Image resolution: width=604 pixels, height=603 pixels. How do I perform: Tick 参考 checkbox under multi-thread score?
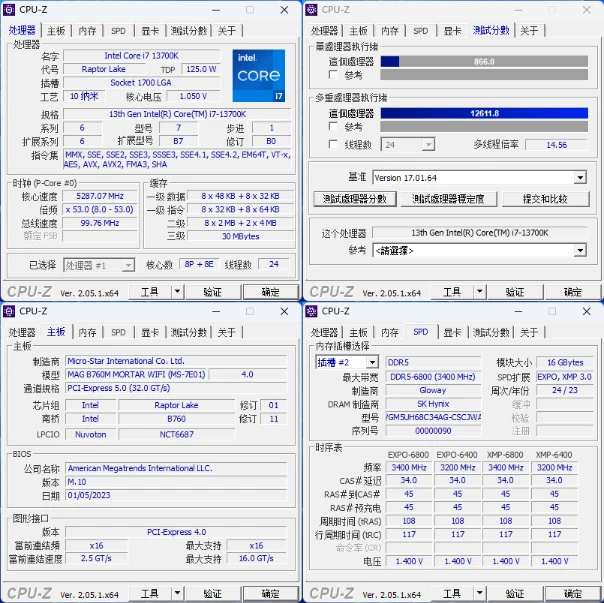334,126
